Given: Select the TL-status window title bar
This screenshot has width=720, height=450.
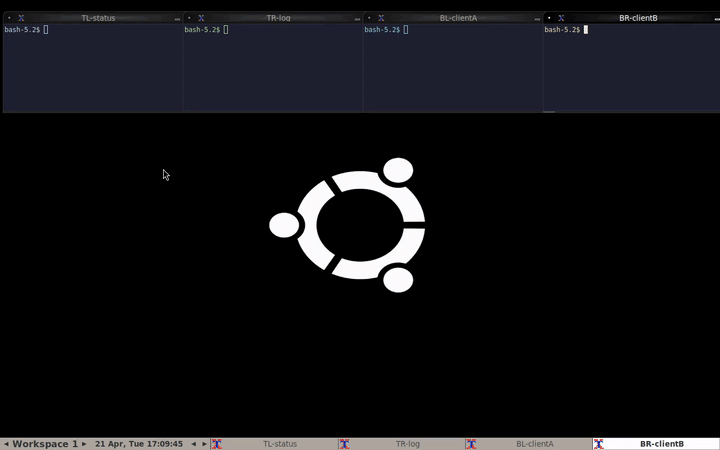Looking at the screenshot, I should [98, 18].
